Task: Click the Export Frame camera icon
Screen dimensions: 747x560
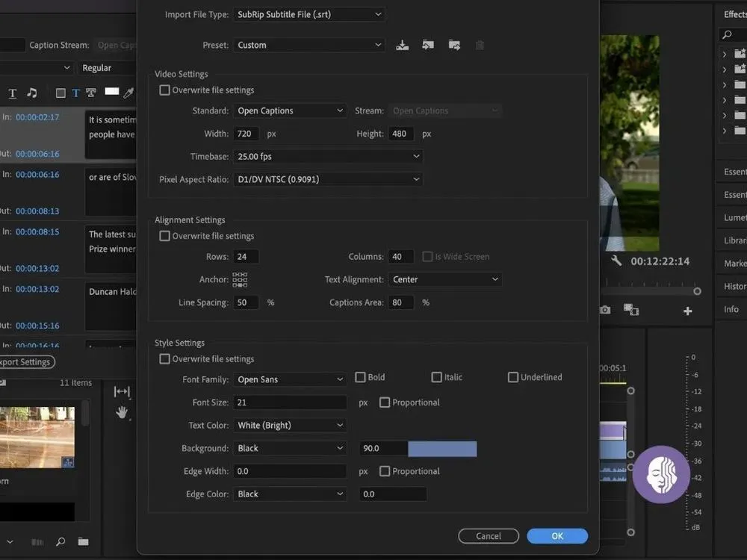Action: 605,310
